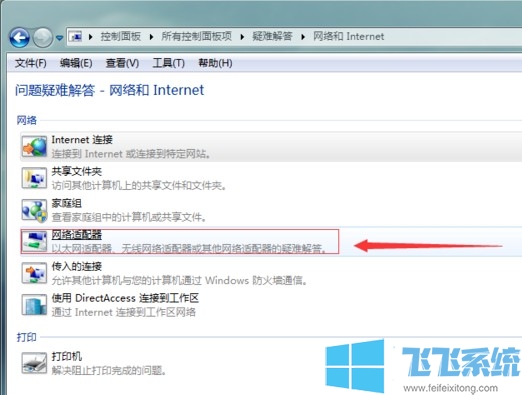522x395 pixels.
Task: Click description 解决阻止打印完成的问题
Action: [x=109, y=370]
